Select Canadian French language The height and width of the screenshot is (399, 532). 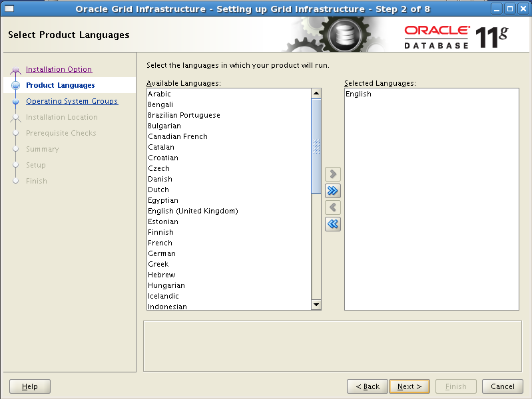pos(229,136)
